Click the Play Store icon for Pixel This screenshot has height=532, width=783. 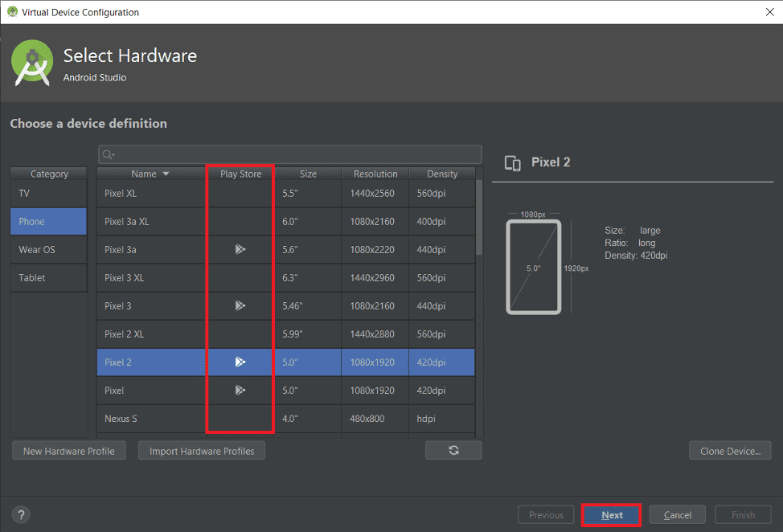click(x=240, y=390)
